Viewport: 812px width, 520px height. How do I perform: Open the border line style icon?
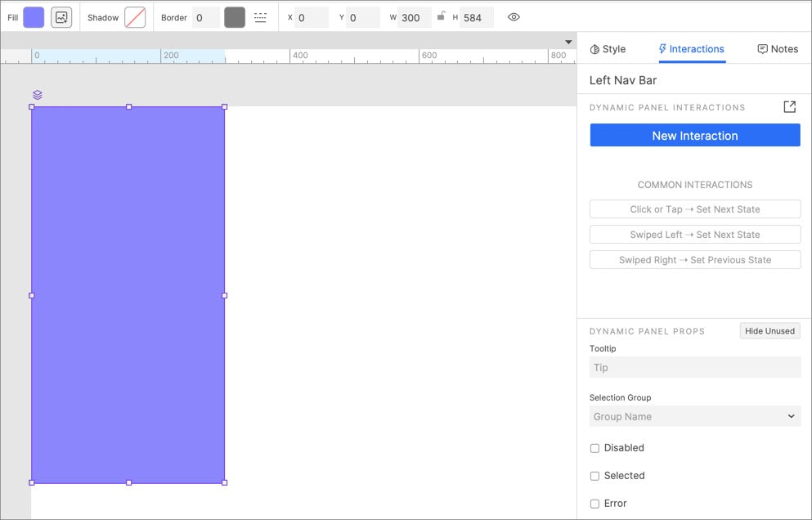pyautogui.click(x=260, y=17)
